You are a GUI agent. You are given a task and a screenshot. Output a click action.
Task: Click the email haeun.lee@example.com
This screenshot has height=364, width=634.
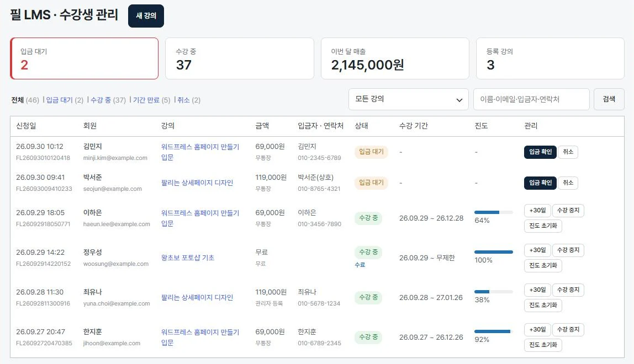pyautogui.click(x=117, y=224)
